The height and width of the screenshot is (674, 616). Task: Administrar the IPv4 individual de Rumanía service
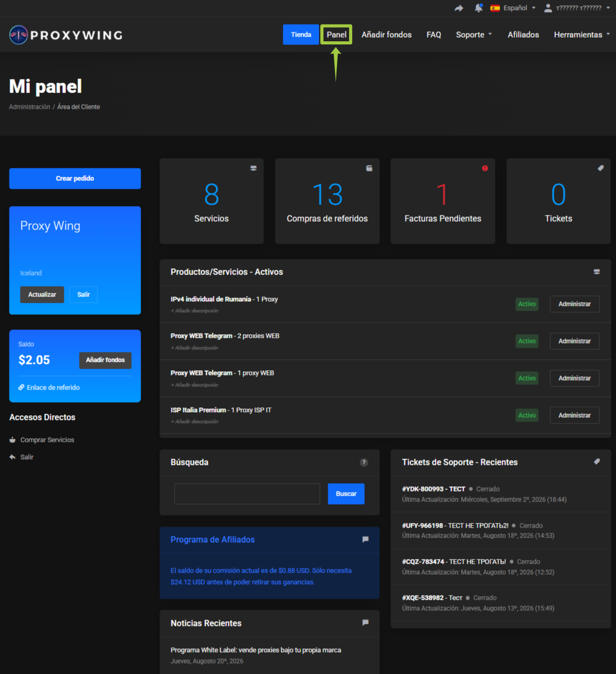574,304
